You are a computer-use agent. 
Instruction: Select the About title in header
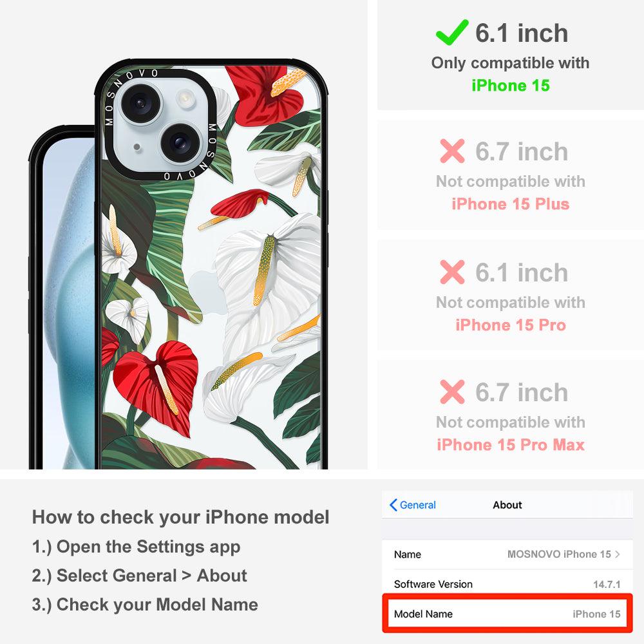(x=507, y=505)
